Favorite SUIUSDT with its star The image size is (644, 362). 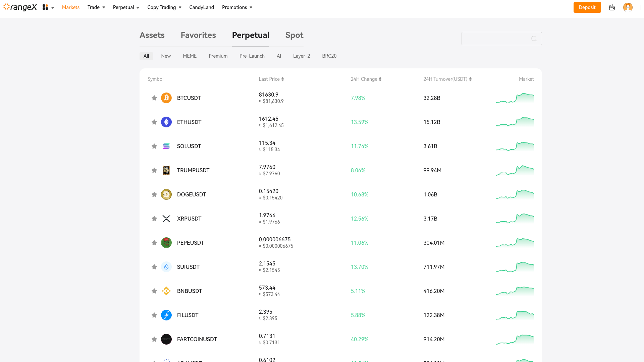tap(154, 267)
